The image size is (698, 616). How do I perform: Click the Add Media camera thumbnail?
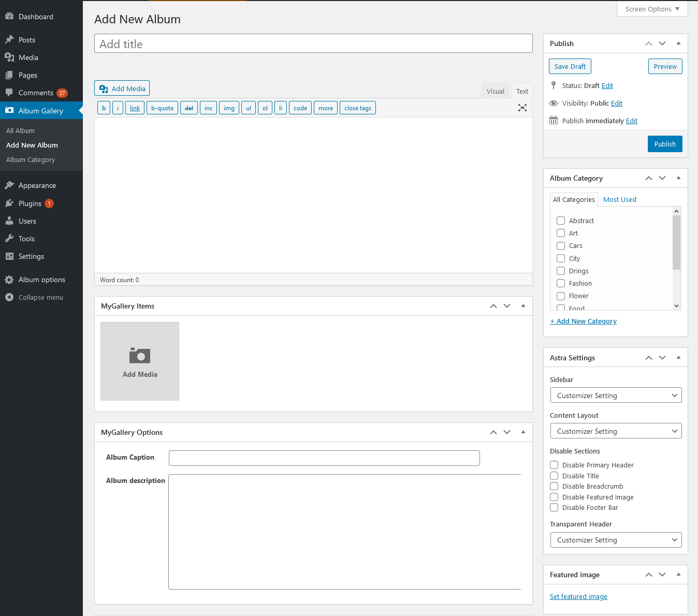[140, 361]
